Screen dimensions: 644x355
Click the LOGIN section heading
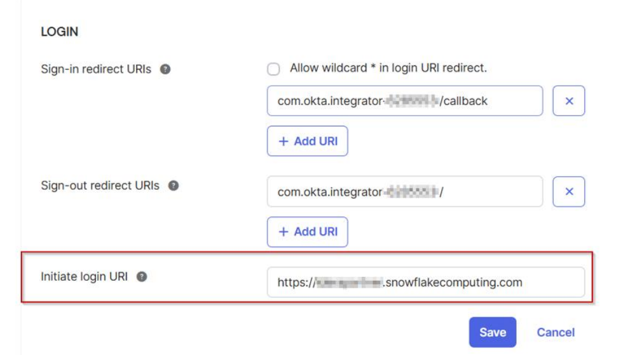(59, 32)
